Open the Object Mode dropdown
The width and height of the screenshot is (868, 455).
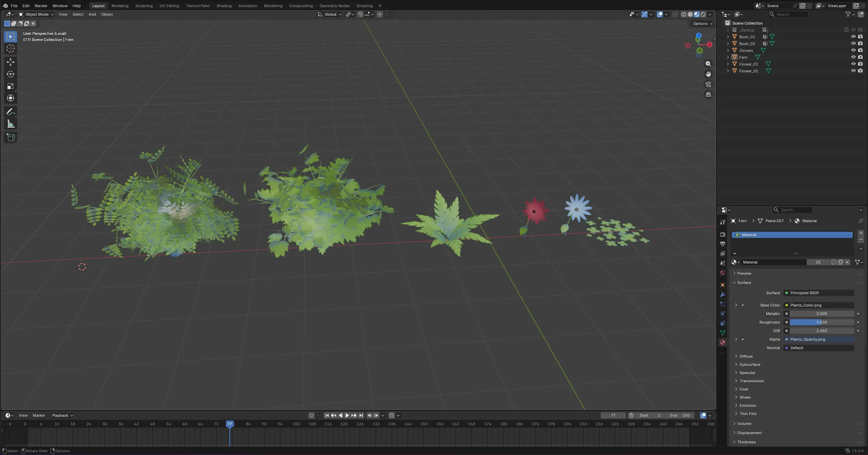point(36,14)
